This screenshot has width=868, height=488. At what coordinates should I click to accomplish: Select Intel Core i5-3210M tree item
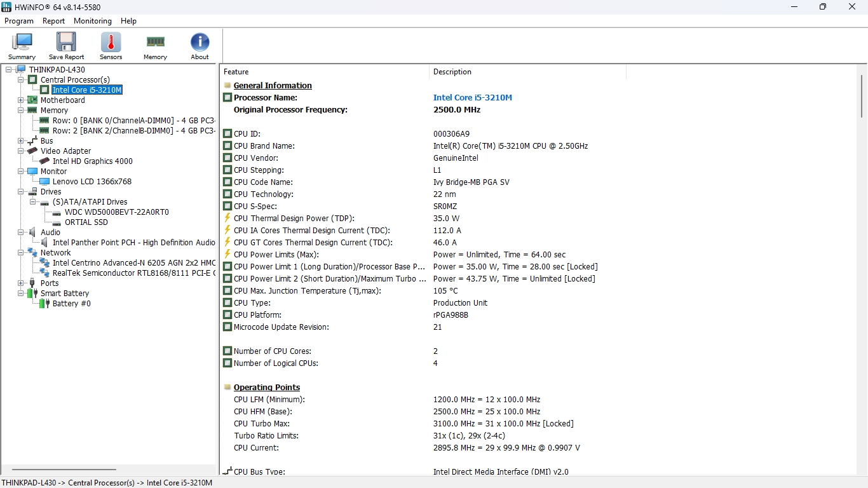click(87, 90)
